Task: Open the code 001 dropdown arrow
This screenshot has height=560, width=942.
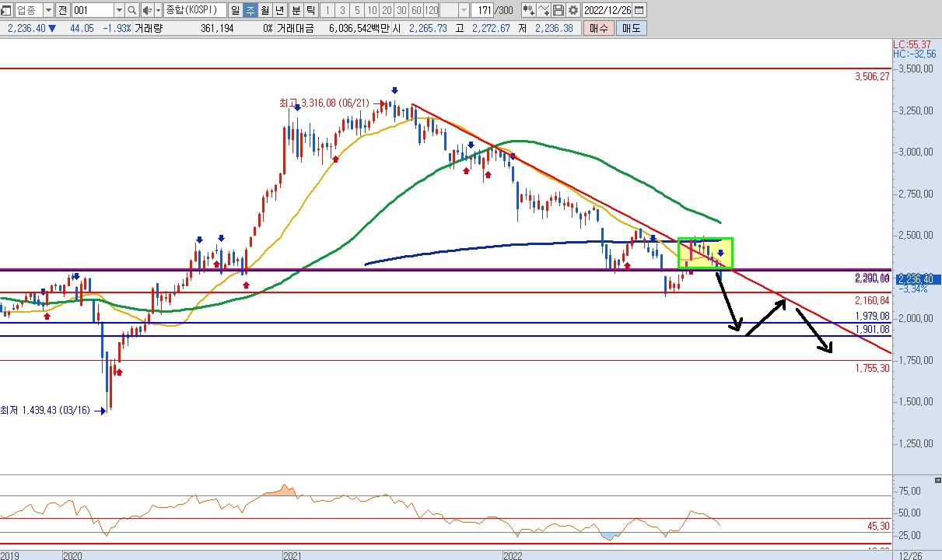Action: coord(118,10)
